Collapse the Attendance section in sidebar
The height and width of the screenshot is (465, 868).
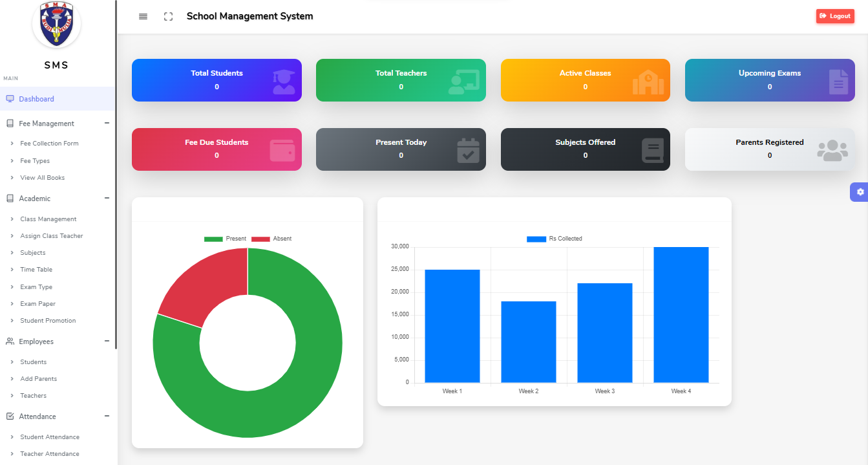click(107, 416)
